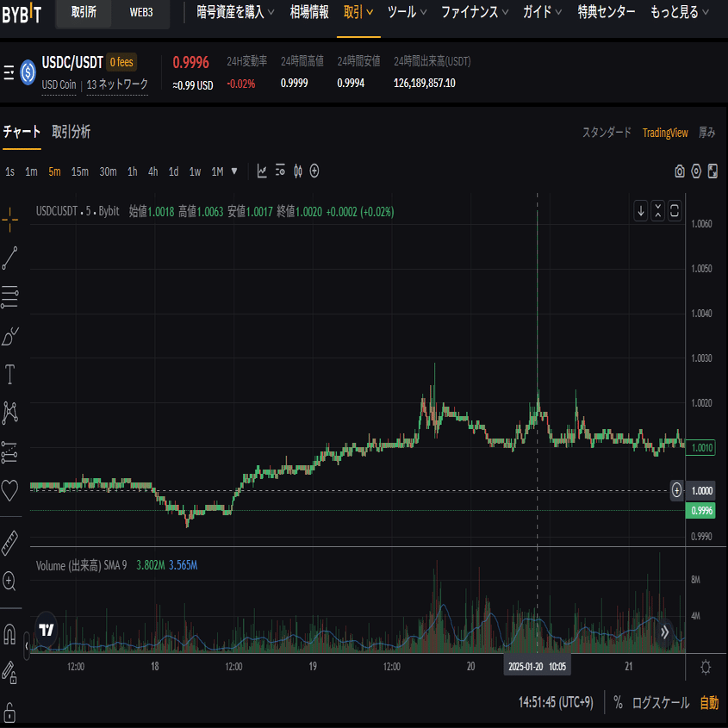Select the 1m timeframe
Screen dimensions: 728x728
(31, 171)
